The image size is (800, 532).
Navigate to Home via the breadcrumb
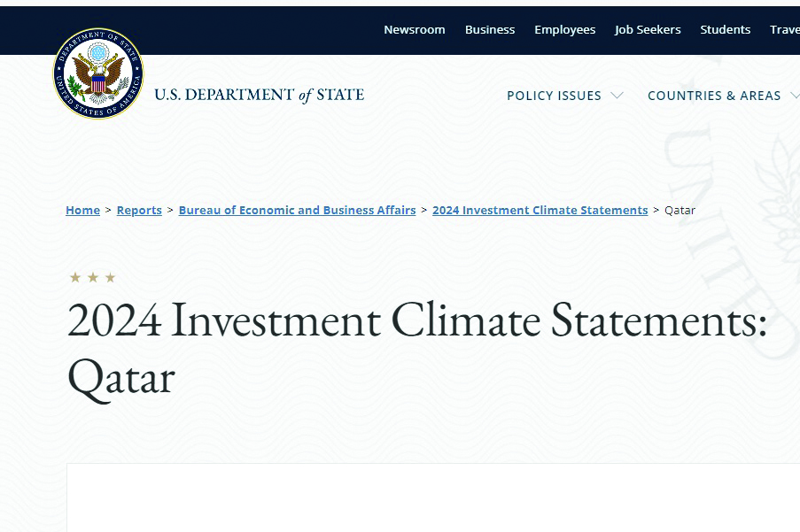82,210
